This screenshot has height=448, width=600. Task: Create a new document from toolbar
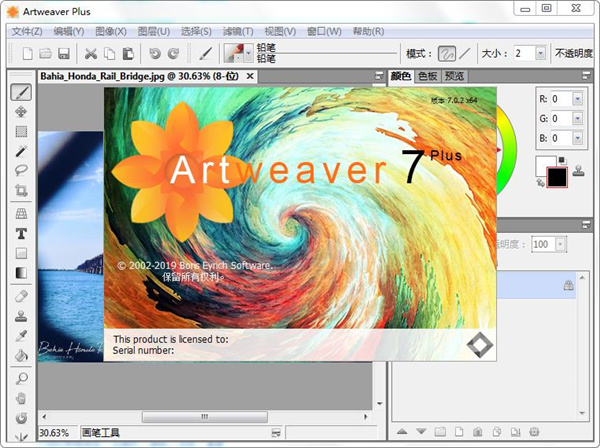(27, 54)
